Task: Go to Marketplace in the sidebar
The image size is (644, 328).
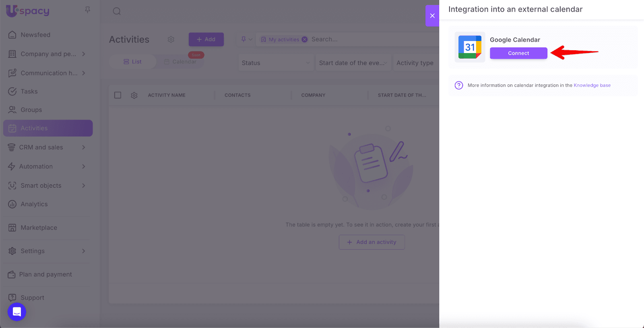Action: point(39,228)
